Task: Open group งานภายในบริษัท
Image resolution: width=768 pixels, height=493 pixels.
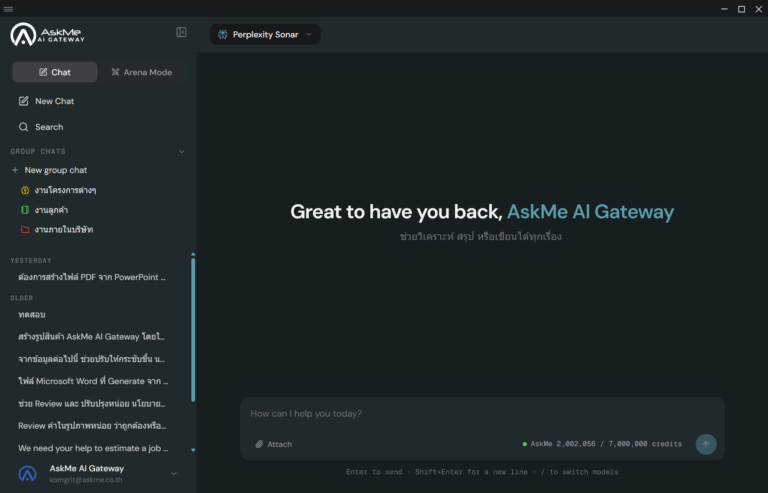Action: click(64, 230)
